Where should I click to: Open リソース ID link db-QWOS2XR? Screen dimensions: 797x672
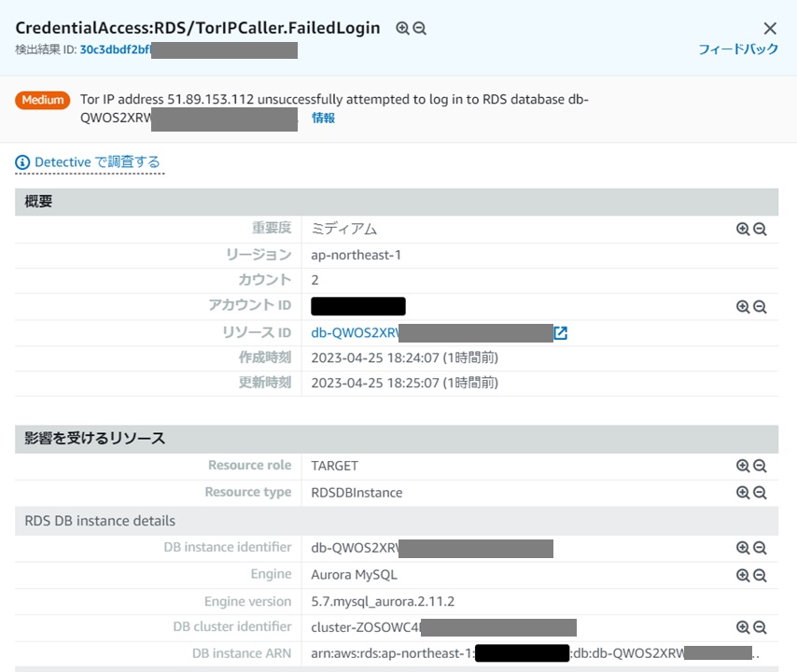[355, 333]
